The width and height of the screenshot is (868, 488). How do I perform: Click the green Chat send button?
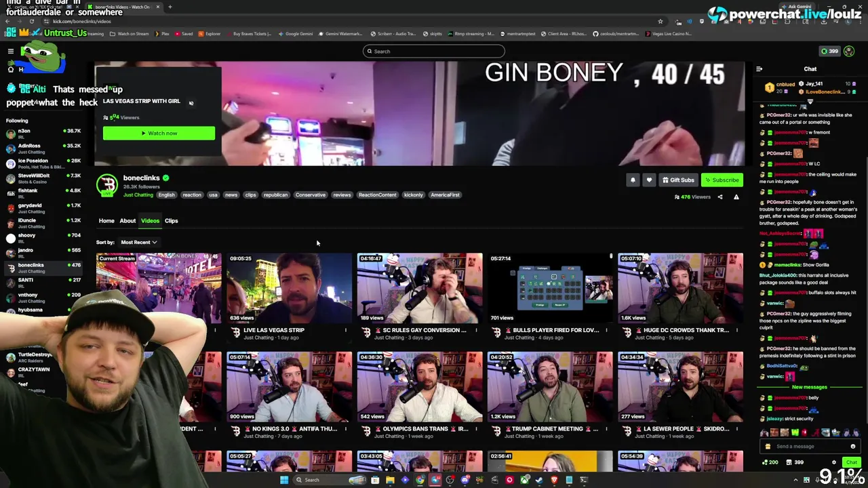coord(851,462)
